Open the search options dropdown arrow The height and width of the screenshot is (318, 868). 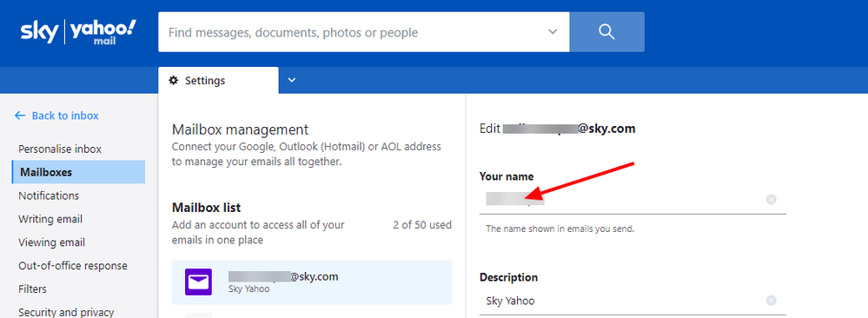pos(553,32)
